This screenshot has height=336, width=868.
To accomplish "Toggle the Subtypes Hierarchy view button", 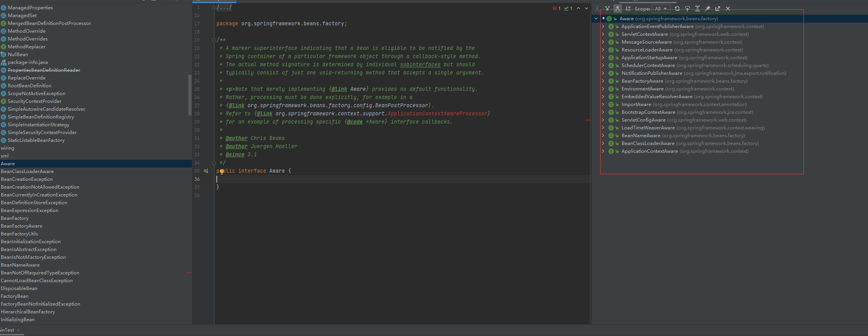I will coord(617,9).
